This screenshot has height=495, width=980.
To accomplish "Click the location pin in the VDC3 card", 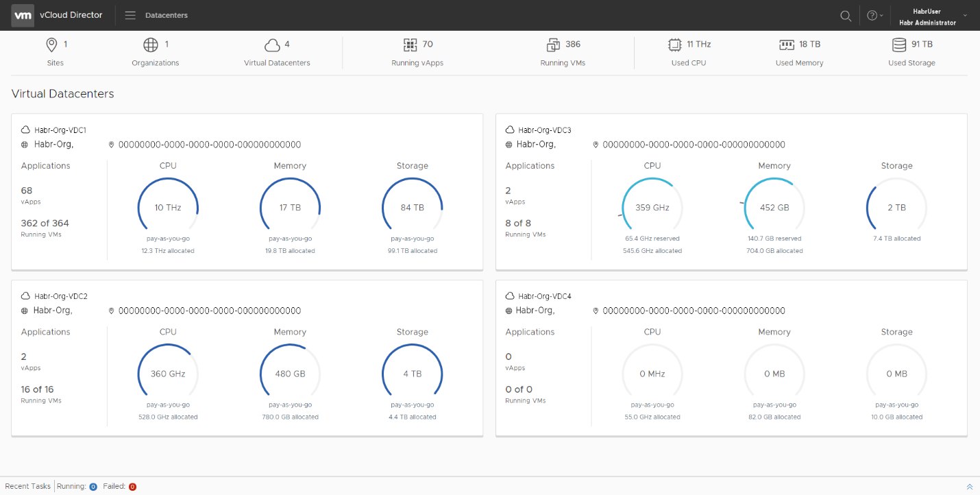I will (x=596, y=145).
